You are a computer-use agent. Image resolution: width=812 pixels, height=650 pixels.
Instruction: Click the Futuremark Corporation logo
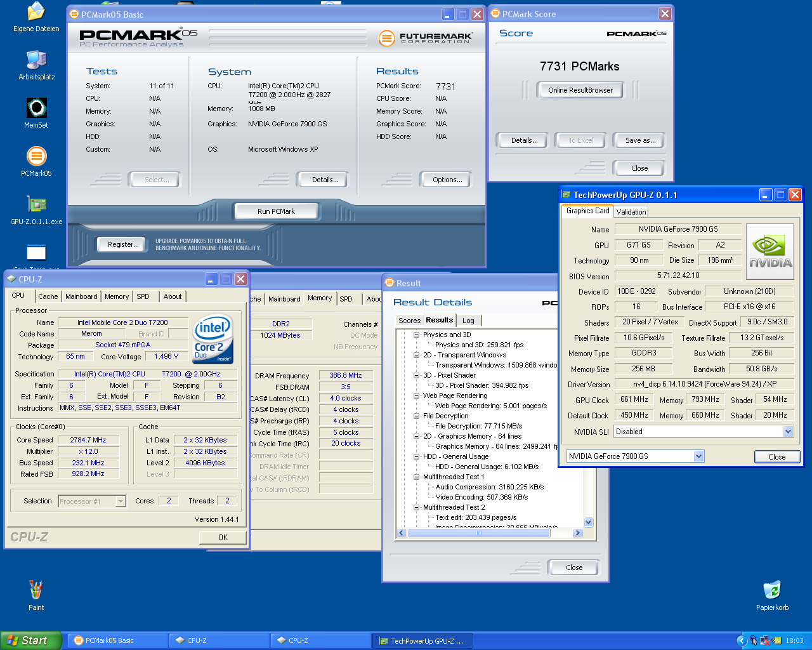[x=426, y=38]
